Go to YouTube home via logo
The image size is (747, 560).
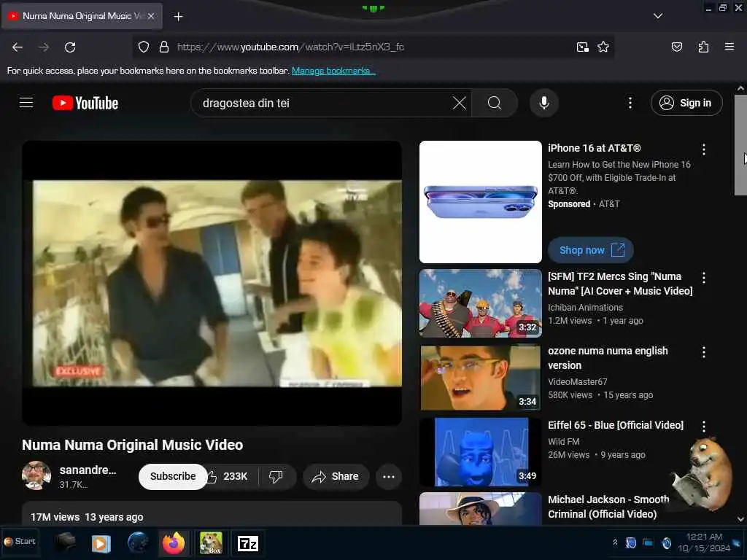[85, 103]
